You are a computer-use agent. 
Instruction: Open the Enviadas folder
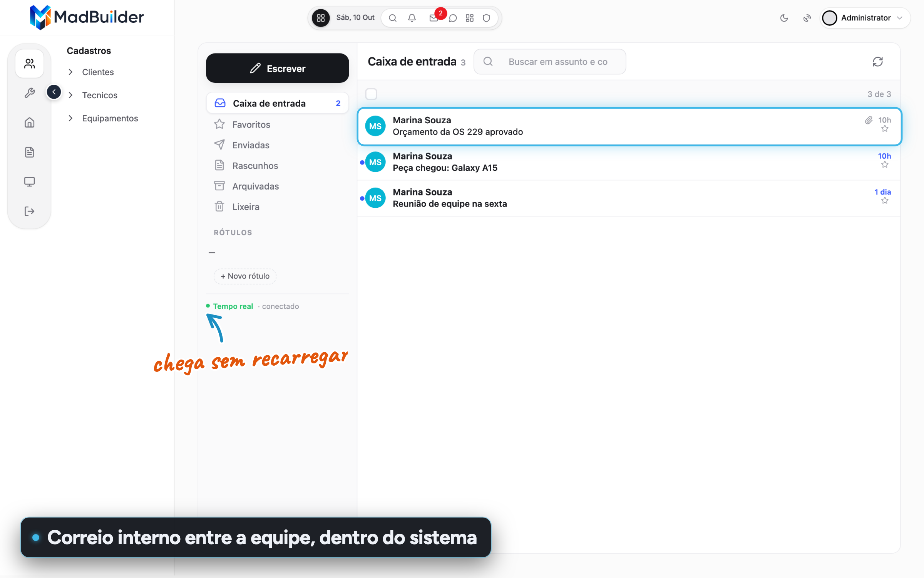click(277, 145)
